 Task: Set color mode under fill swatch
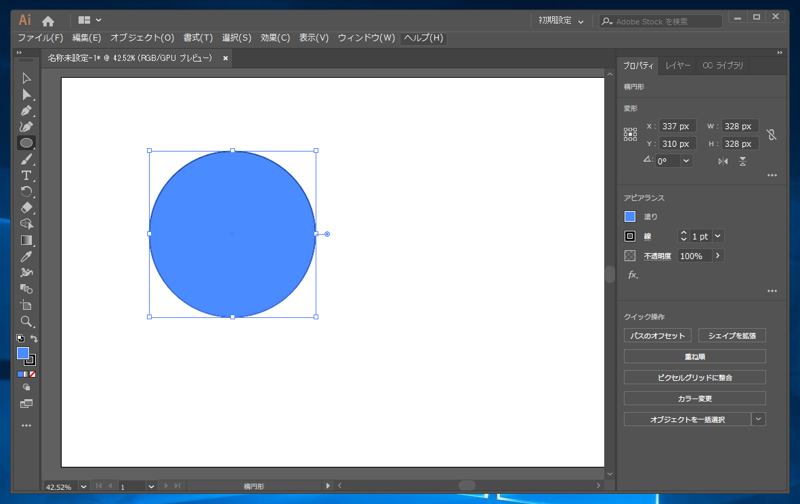point(20,374)
